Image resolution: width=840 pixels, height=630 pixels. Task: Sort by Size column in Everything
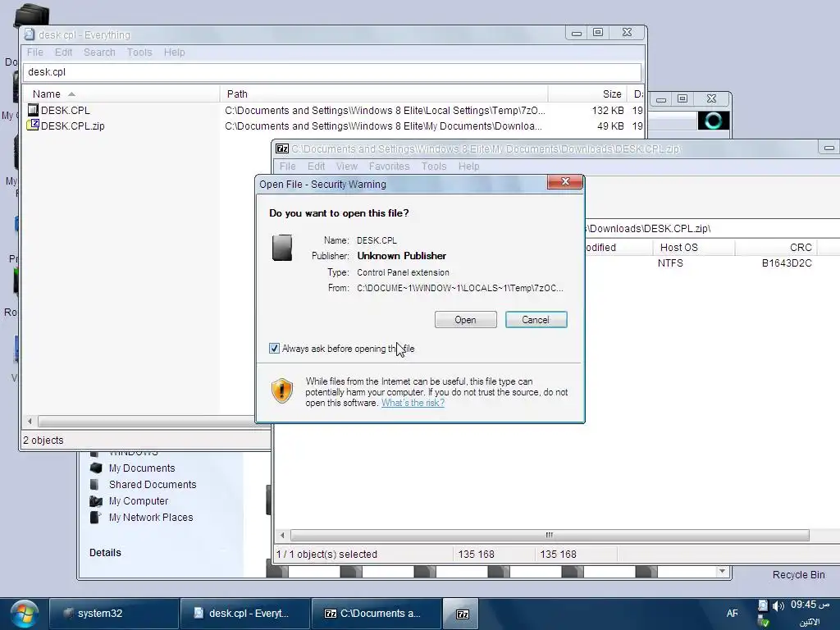pyautogui.click(x=587, y=94)
